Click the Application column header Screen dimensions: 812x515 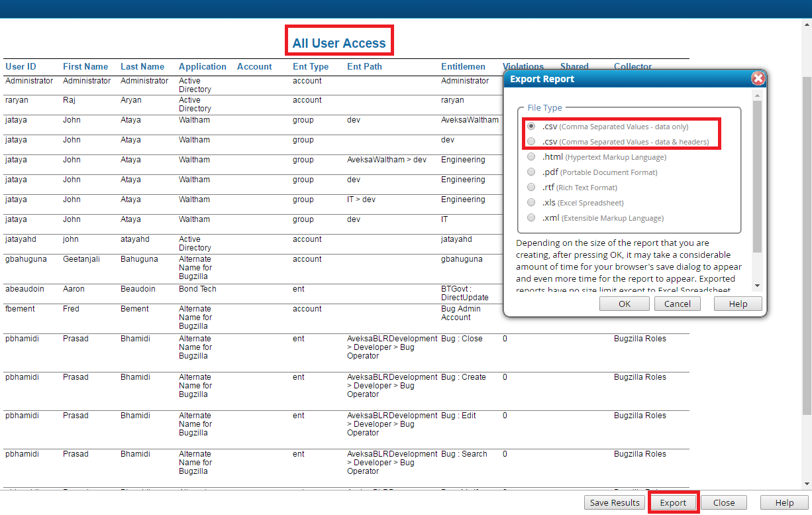pyautogui.click(x=202, y=66)
